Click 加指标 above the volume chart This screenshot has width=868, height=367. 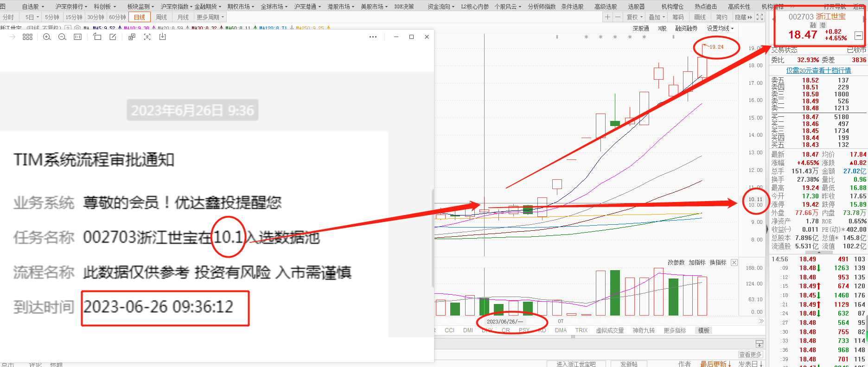(x=697, y=262)
